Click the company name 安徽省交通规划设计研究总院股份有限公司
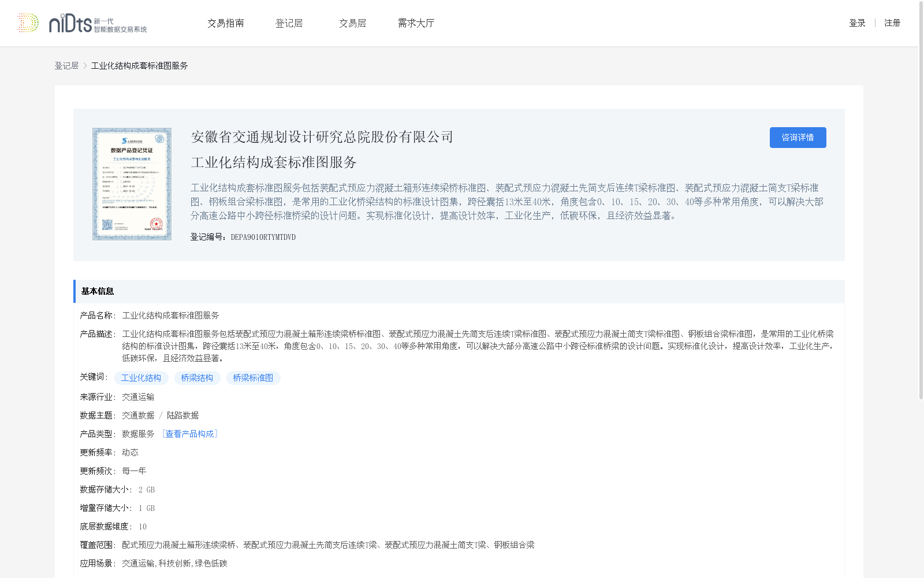The height and width of the screenshot is (578, 924). (x=322, y=137)
